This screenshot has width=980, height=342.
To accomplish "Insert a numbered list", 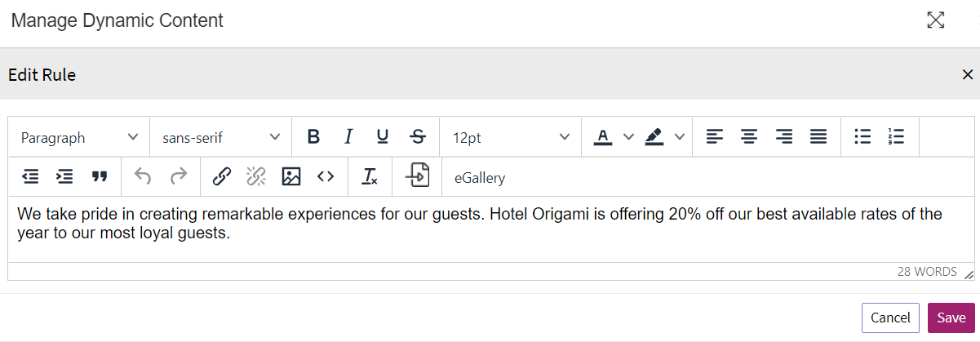I will coord(897,137).
